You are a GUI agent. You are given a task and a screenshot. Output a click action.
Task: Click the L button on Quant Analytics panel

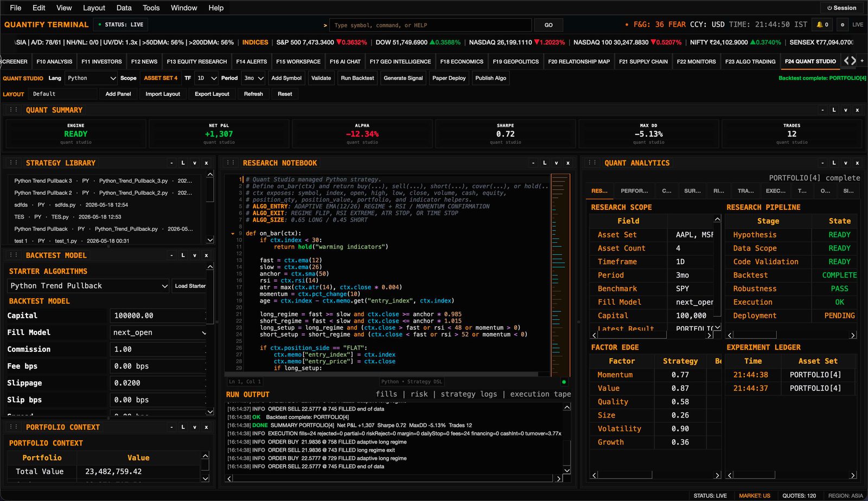pos(834,163)
